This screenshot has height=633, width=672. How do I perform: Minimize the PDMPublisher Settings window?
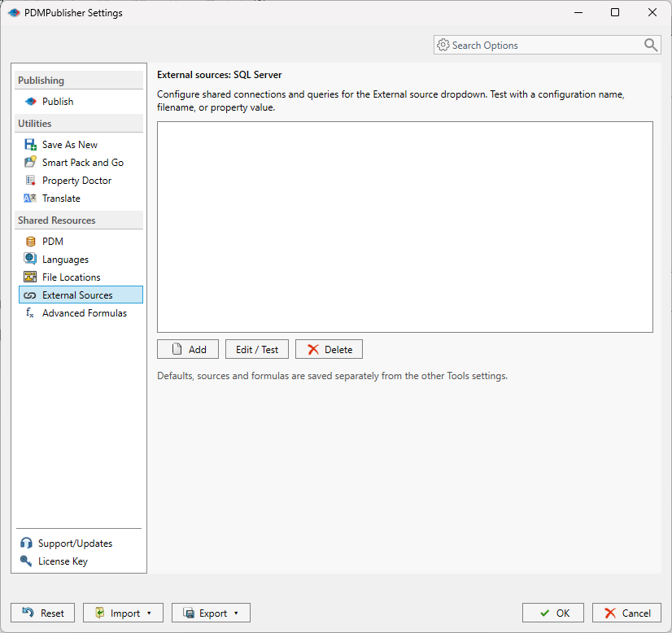578,12
